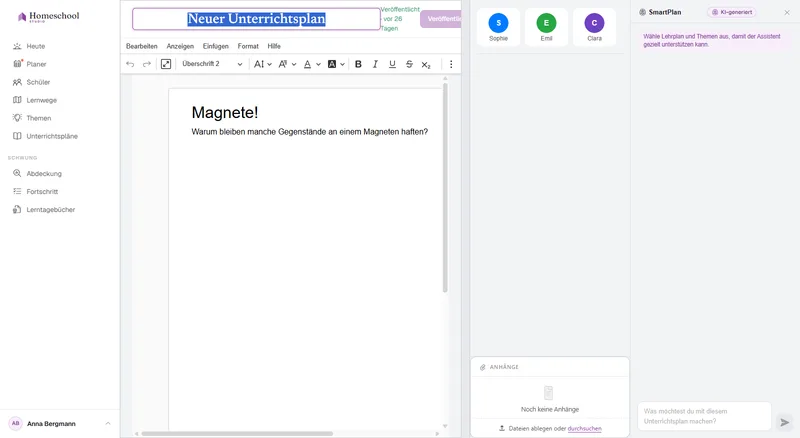Click the Magnete! heading in document
This screenshot has width=800, height=438.
point(225,112)
